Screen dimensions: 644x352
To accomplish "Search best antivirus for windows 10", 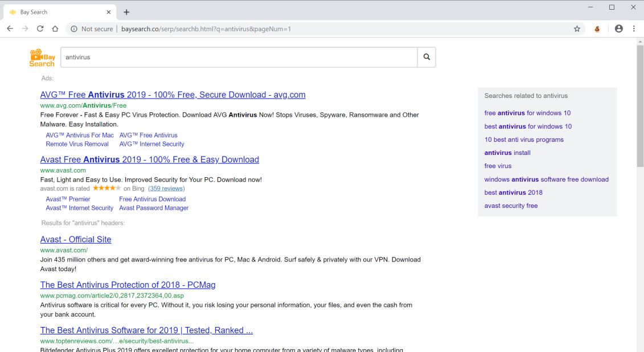I will point(528,126).
